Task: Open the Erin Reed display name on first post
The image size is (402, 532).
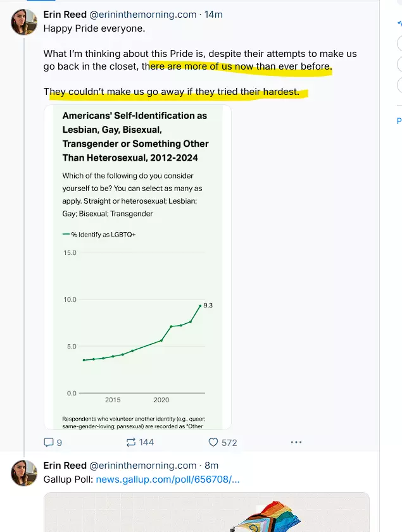Action: click(x=65, y=14)
